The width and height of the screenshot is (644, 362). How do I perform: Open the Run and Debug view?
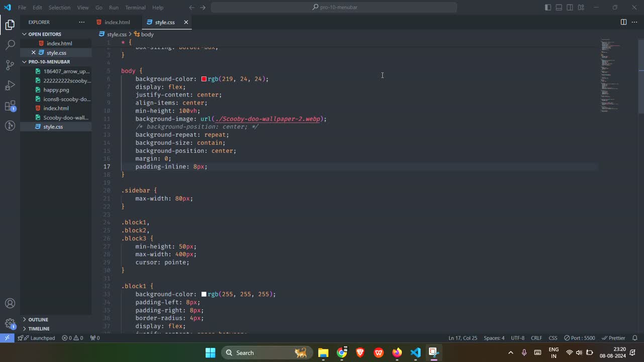10,85
